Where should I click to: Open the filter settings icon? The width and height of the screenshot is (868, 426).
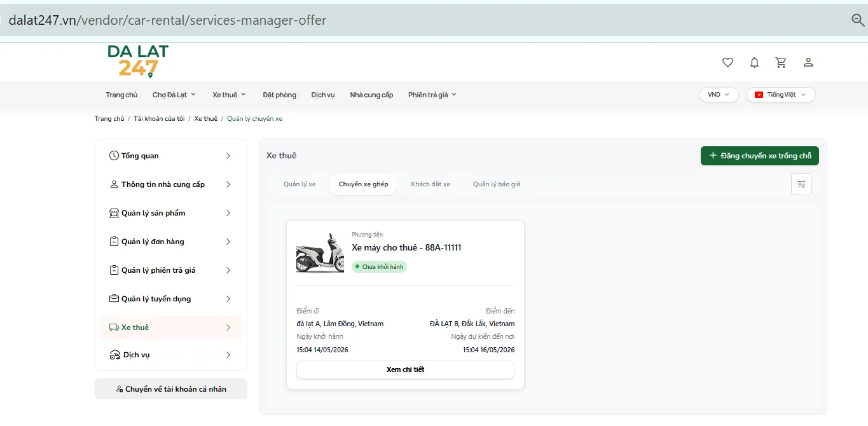point(801,184)
